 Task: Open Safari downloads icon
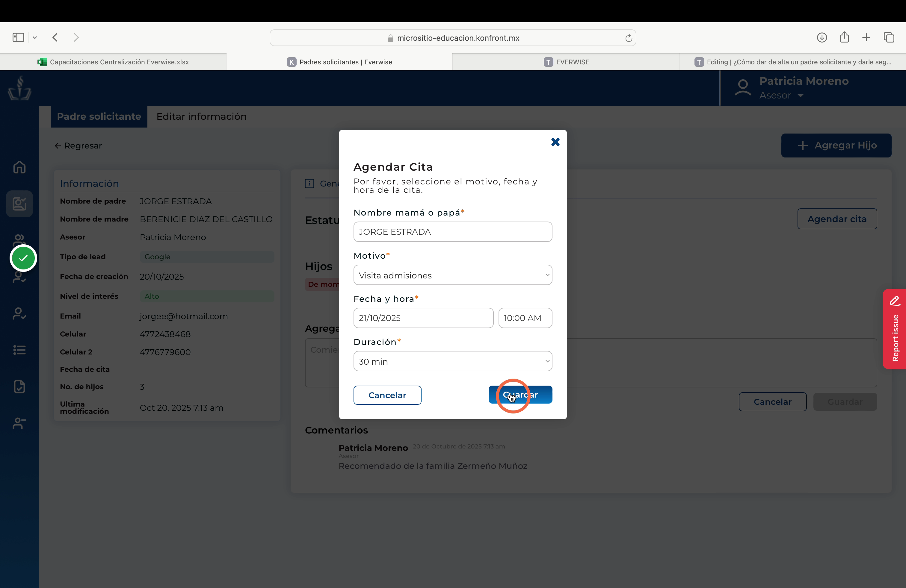[x=822, y=37]
